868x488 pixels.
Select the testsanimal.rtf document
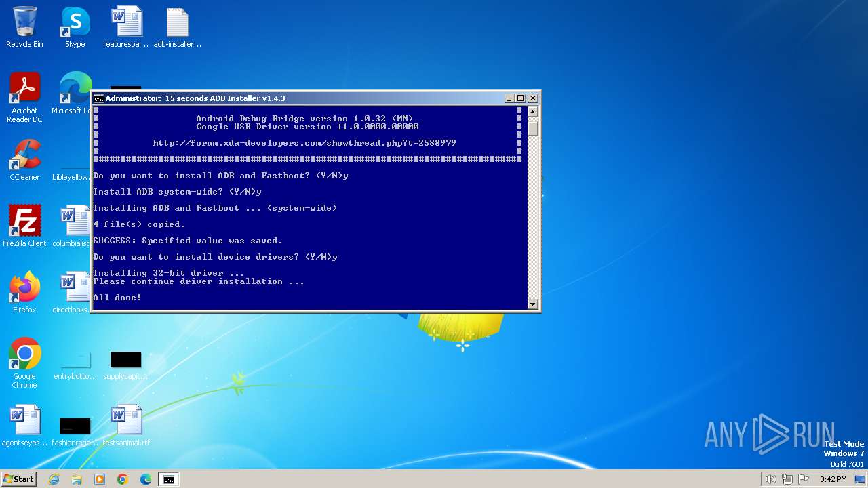coord(126,425)
